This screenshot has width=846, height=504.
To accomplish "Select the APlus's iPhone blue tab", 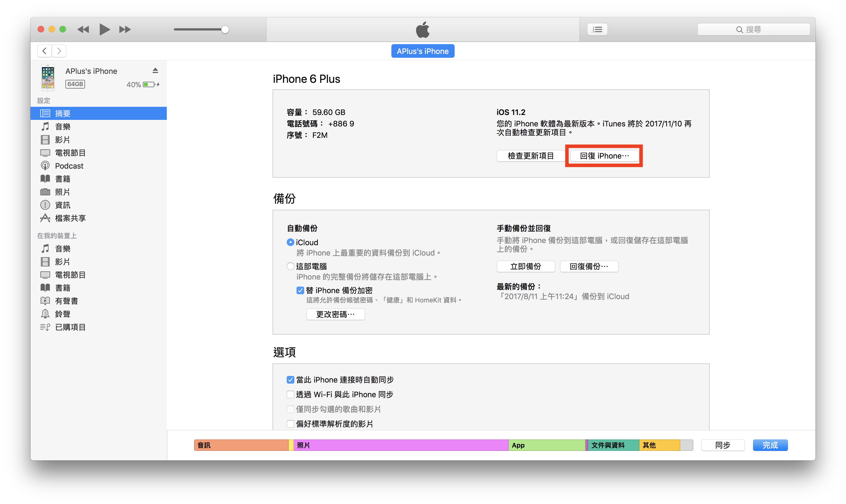I will click(x=423, y=51).
